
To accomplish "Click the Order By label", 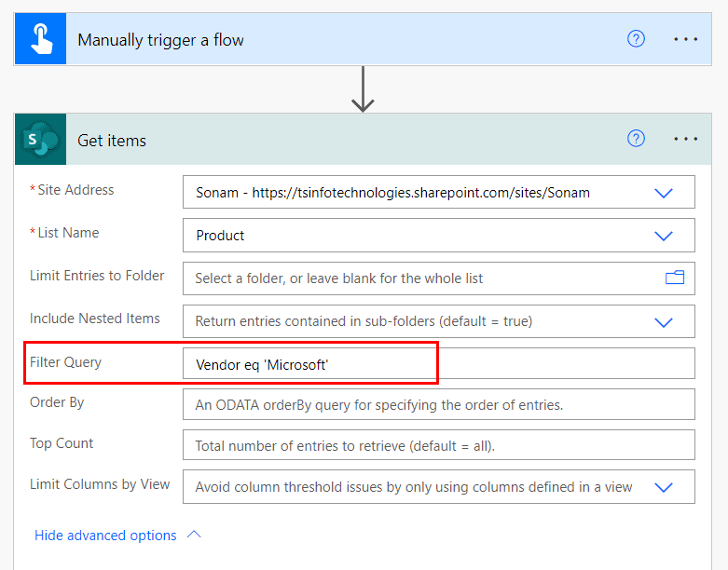I will coord(57,402).
